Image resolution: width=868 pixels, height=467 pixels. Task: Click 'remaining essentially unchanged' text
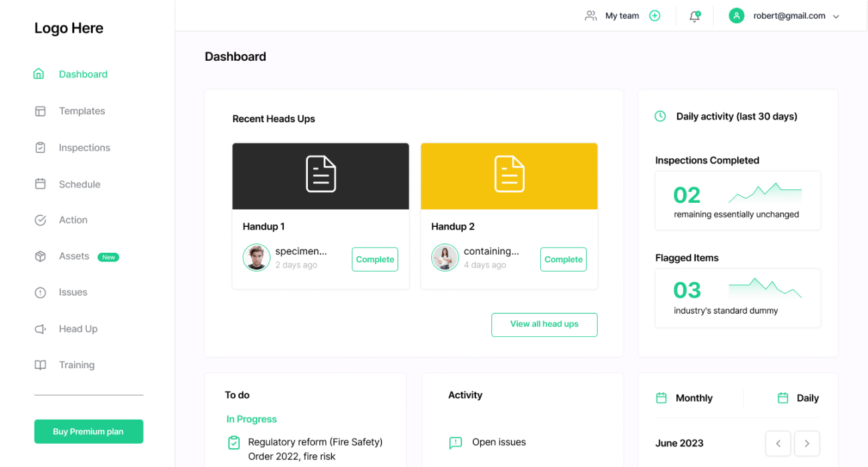736,214
